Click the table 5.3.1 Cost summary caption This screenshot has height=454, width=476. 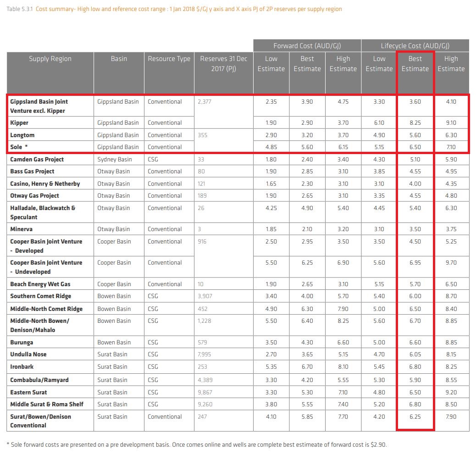coord(174,9)
